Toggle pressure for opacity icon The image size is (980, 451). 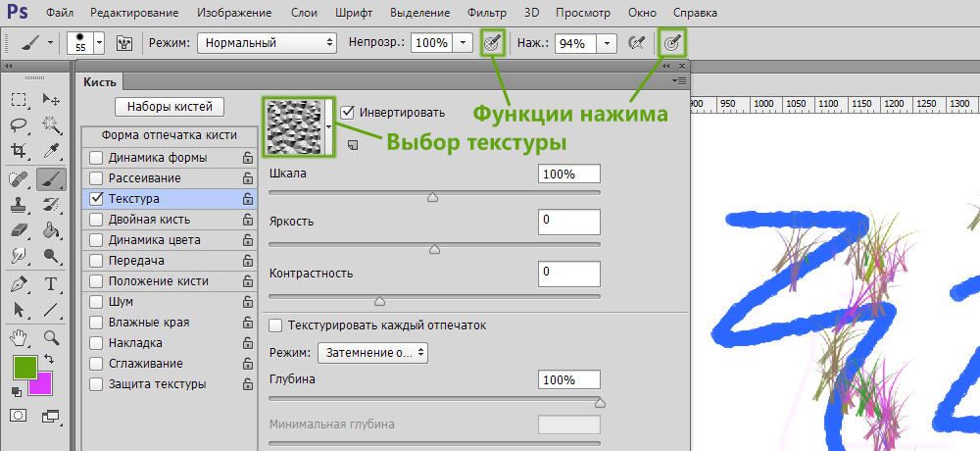(493, 43)
